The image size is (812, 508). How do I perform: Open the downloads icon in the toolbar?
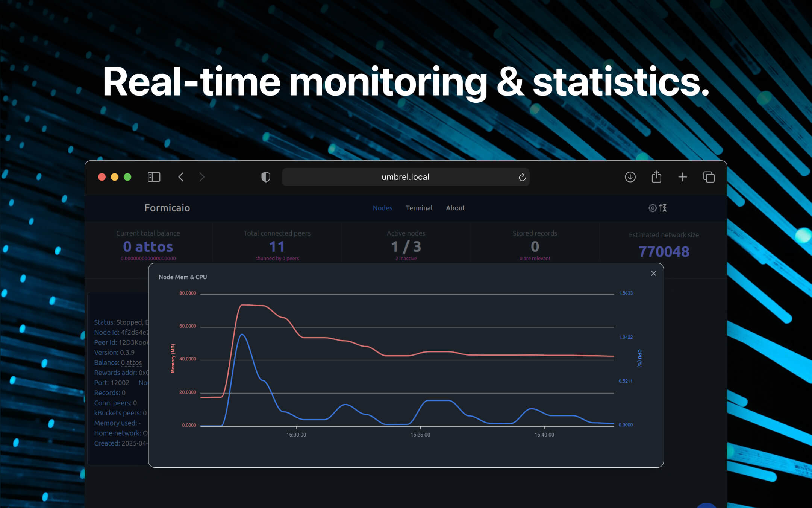(x=630, y=177)
